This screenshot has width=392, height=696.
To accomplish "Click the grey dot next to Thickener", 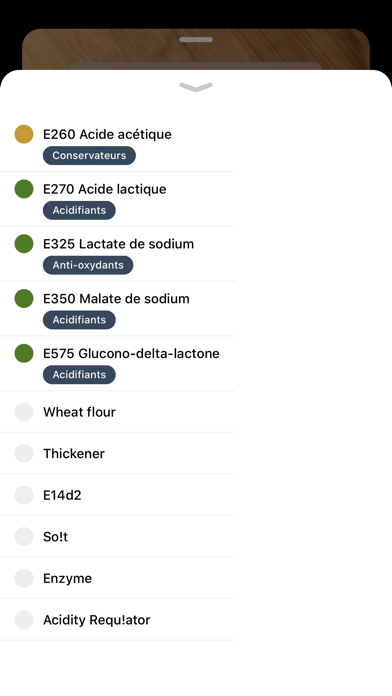I will click(24, 454).
